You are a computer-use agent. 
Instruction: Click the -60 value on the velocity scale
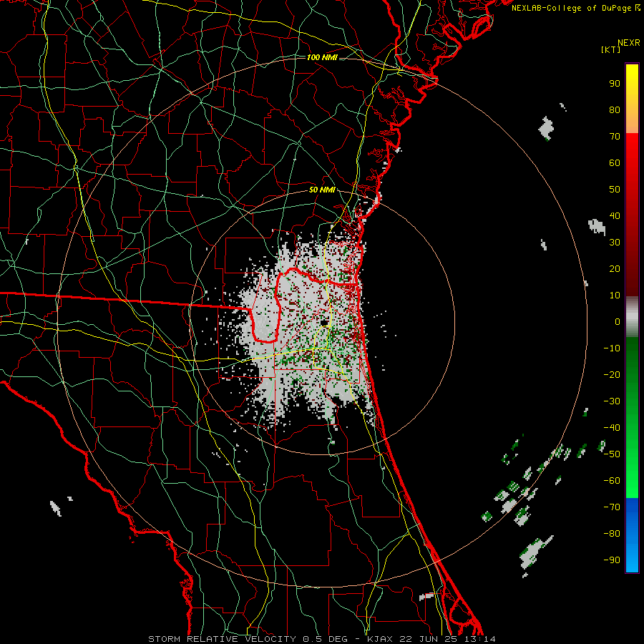612,481
